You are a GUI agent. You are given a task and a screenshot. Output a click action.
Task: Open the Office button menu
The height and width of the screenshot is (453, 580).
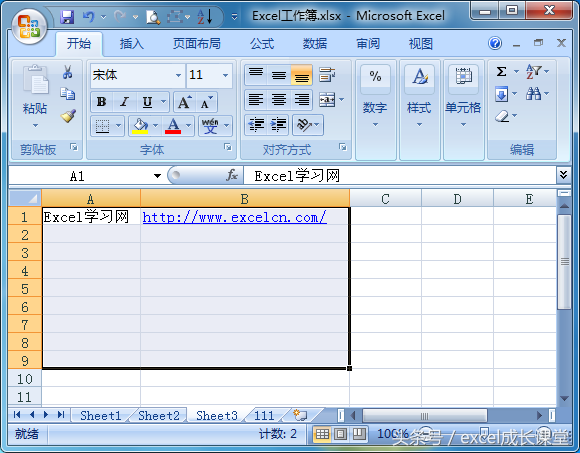pyautogui.click(x=29, y=27)
